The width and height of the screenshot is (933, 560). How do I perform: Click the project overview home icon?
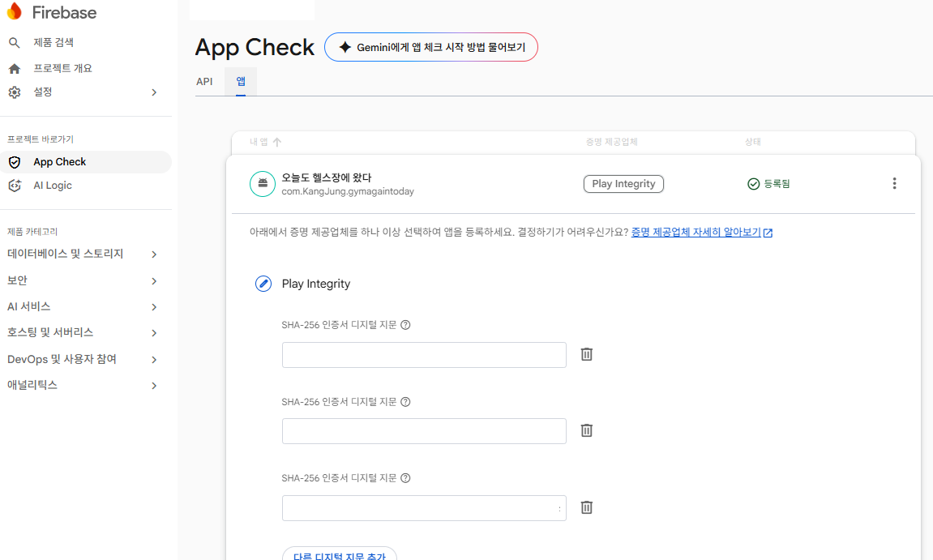coord(15,68)
